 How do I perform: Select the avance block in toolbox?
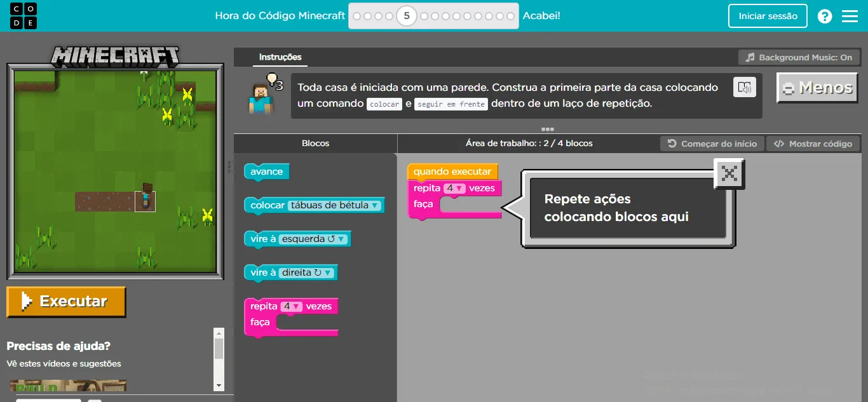267,171
